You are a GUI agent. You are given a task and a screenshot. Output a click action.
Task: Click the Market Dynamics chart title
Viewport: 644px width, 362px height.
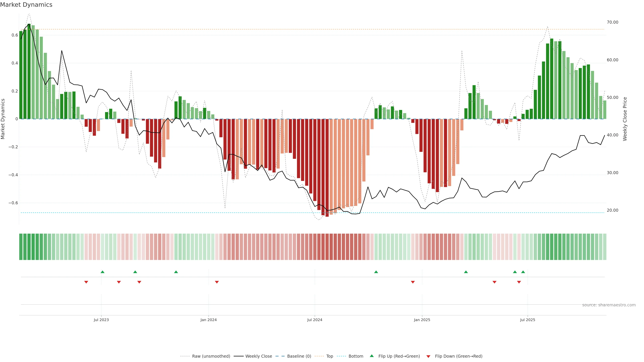[26, 5]
